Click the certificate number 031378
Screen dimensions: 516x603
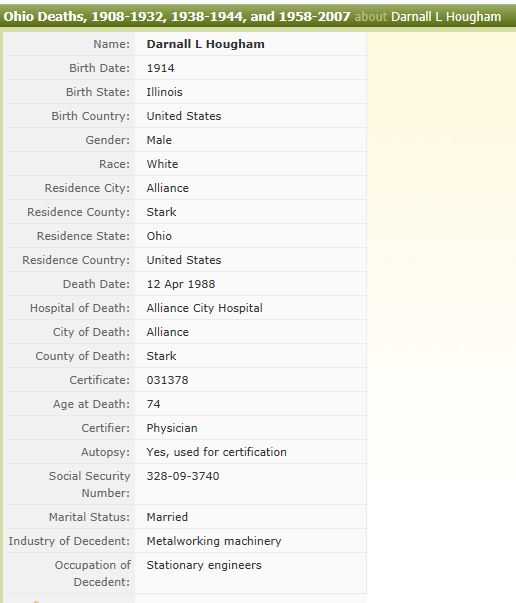coord(167,380)
